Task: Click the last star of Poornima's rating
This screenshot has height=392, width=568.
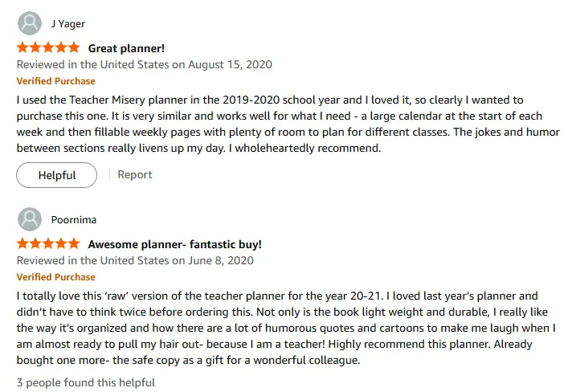Action: click(73, 243)
